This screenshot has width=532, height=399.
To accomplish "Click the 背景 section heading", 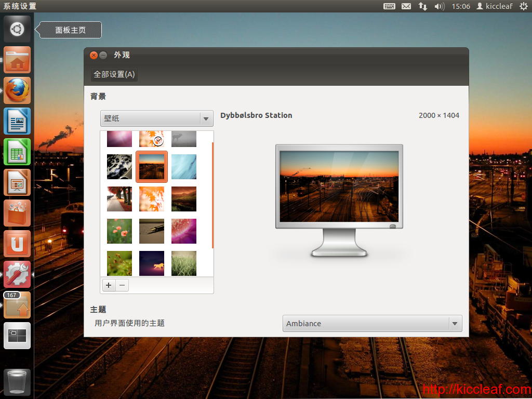I will (98, 96).
